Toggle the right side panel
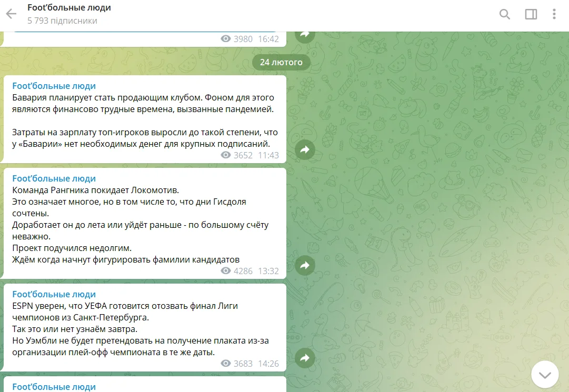569x392 pixels. [531, 14]
